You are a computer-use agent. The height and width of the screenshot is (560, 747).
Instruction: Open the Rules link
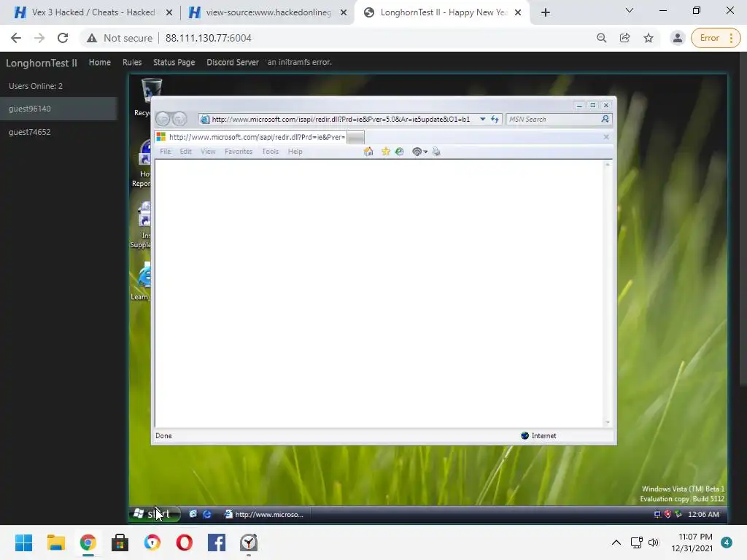(132, 63)
